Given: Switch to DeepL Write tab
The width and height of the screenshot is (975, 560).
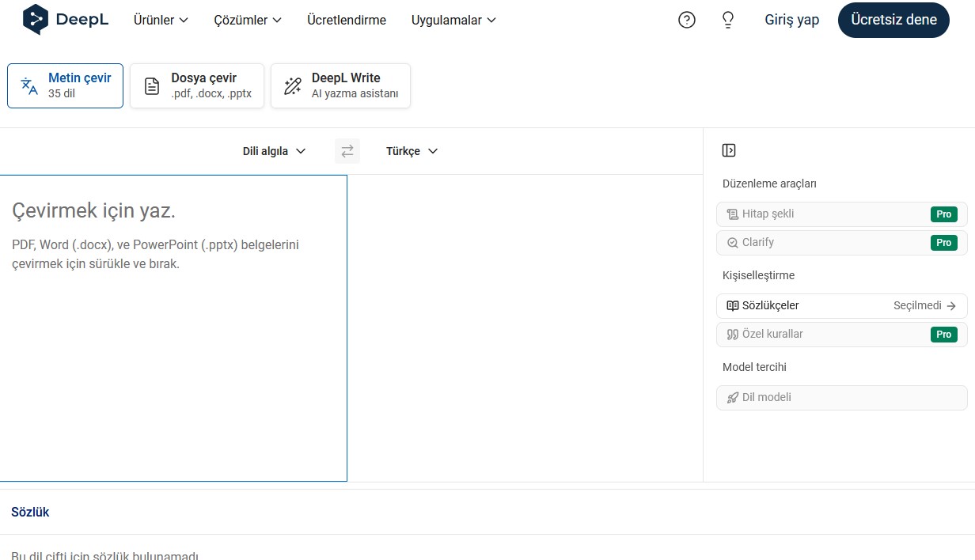Looking at the screenshot, I should point(340,85).
